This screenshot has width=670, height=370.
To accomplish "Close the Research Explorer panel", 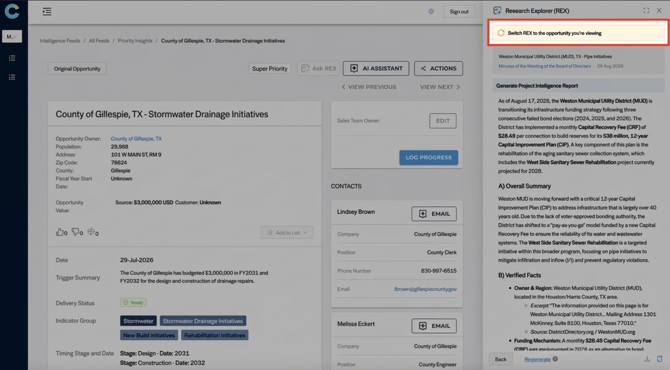I will click(659, 11).
